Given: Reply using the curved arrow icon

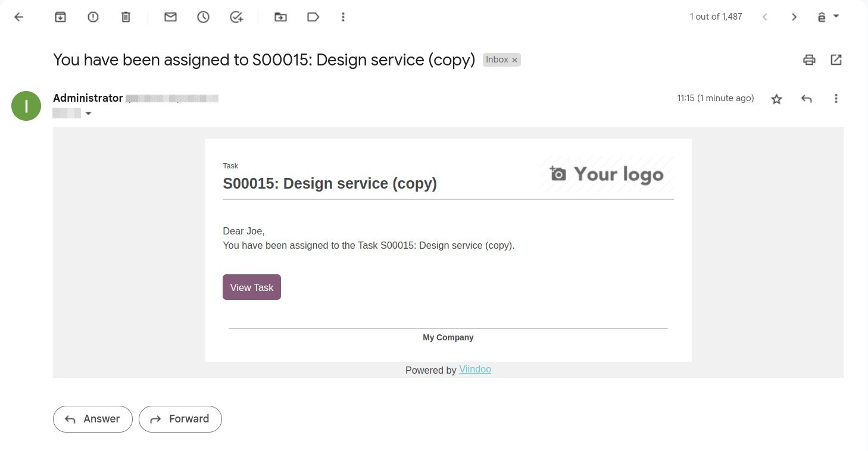Looking at the screenshot, I should (807, 99).
